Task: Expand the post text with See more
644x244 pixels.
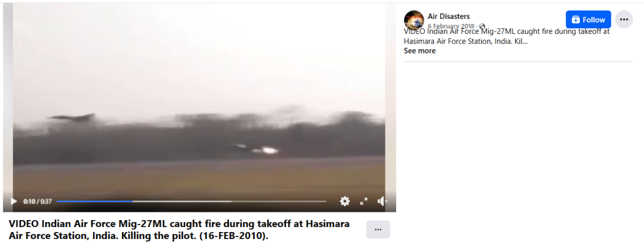Action: click(x=419, y=51)
